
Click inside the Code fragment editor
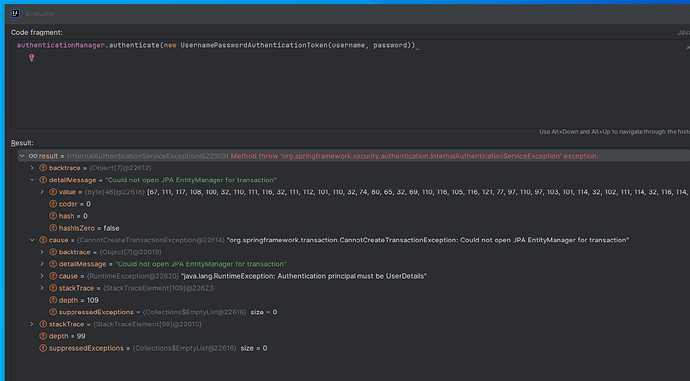[x=350, y=84]
